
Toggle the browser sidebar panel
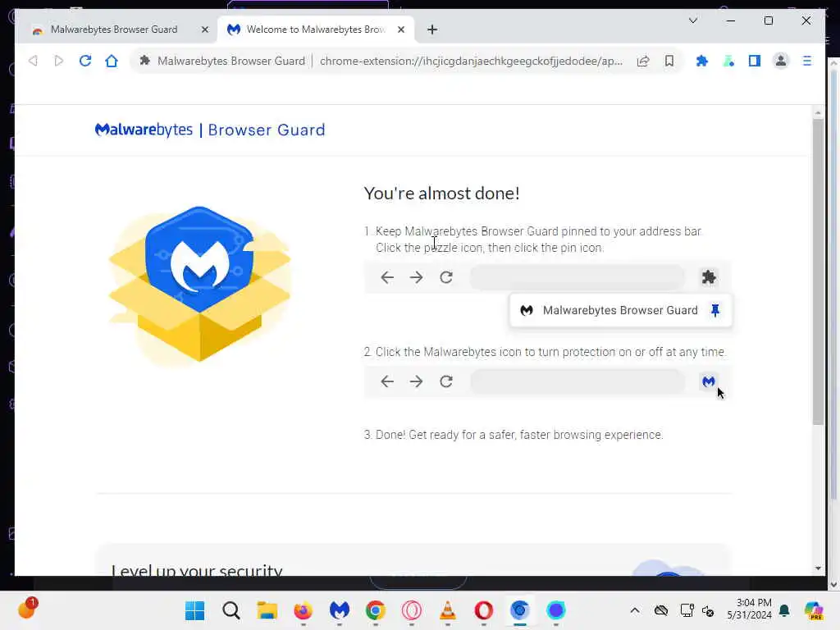point(755,61)
